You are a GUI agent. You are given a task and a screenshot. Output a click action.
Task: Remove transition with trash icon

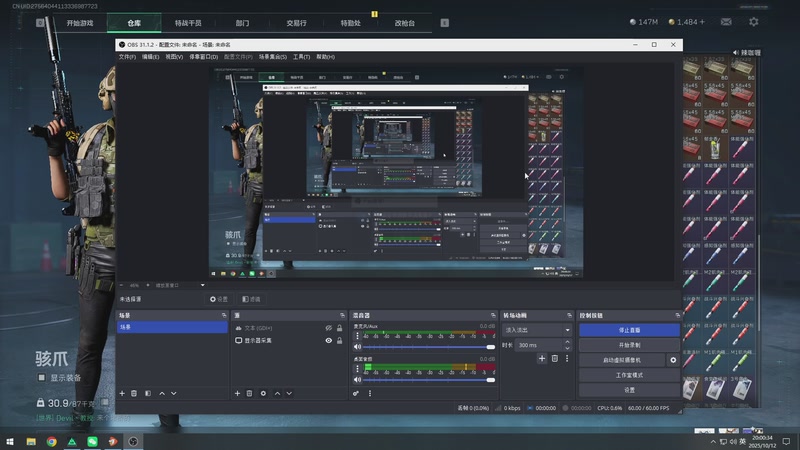click(x=555, y=359)
